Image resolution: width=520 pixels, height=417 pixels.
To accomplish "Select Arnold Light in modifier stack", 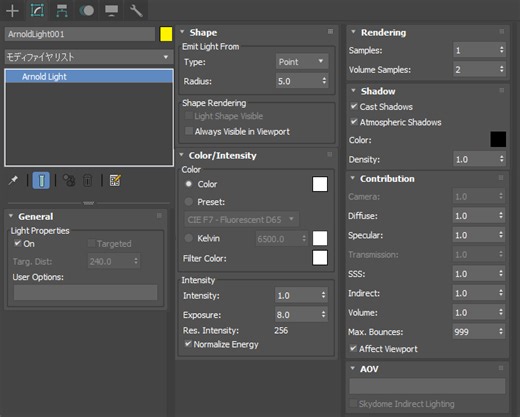I will [89, 77].
